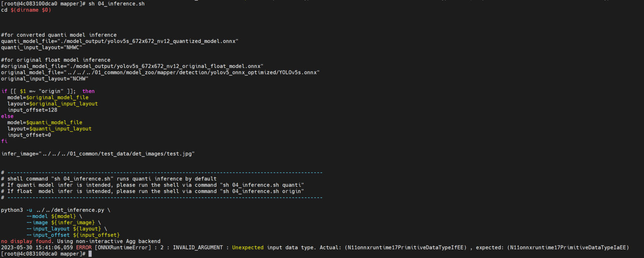Click the magenta "else" keyword
Screen dimensions: 644x258
[7, 116]
